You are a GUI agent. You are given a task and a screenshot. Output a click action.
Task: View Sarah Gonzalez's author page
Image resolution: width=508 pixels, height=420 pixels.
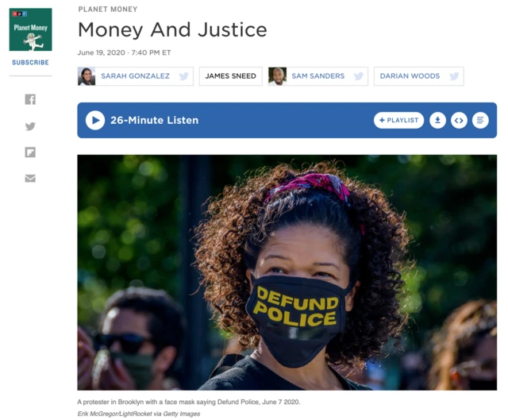(135, 76)
